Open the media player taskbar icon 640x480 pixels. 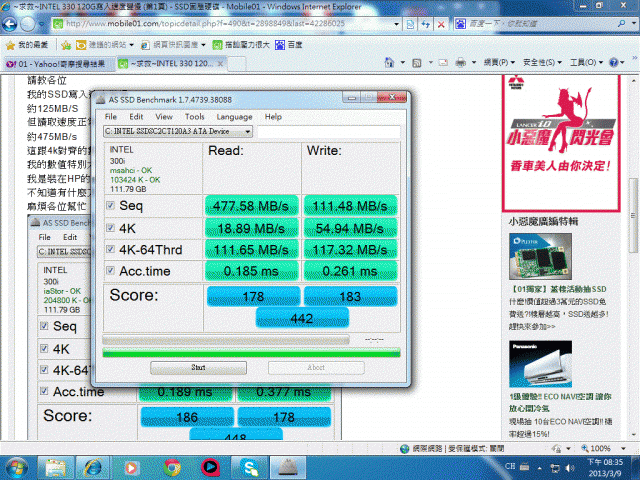131,468
